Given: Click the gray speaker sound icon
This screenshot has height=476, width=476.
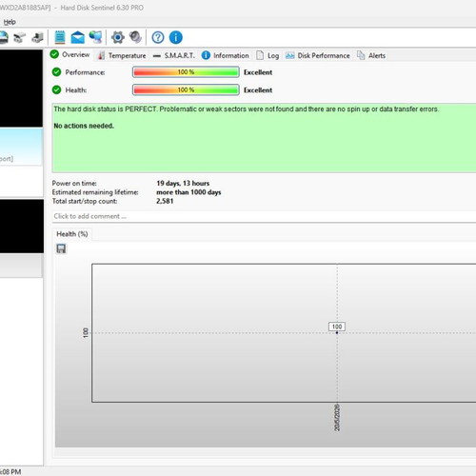Looking at the screenshot, I should [x=135, y=37].
